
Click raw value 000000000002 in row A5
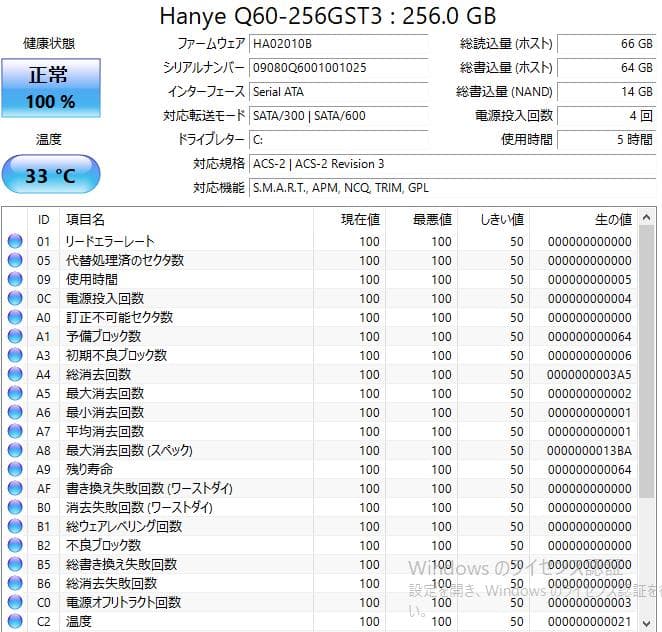[589, 393]
